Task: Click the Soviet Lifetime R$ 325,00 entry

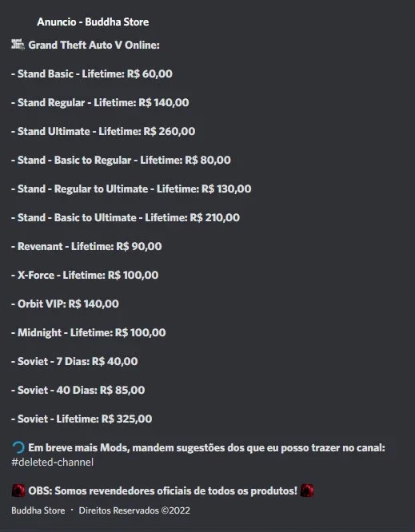Action: coord(82,419)
